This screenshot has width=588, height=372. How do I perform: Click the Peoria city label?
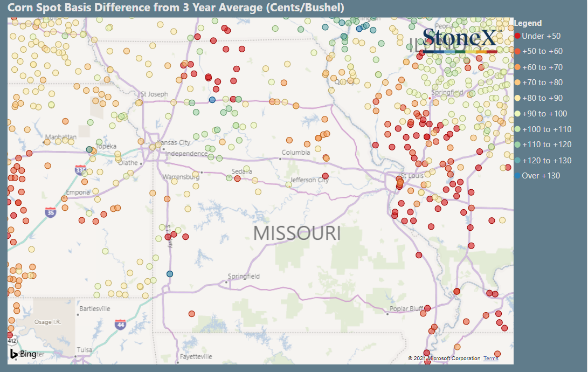point(444,26)
